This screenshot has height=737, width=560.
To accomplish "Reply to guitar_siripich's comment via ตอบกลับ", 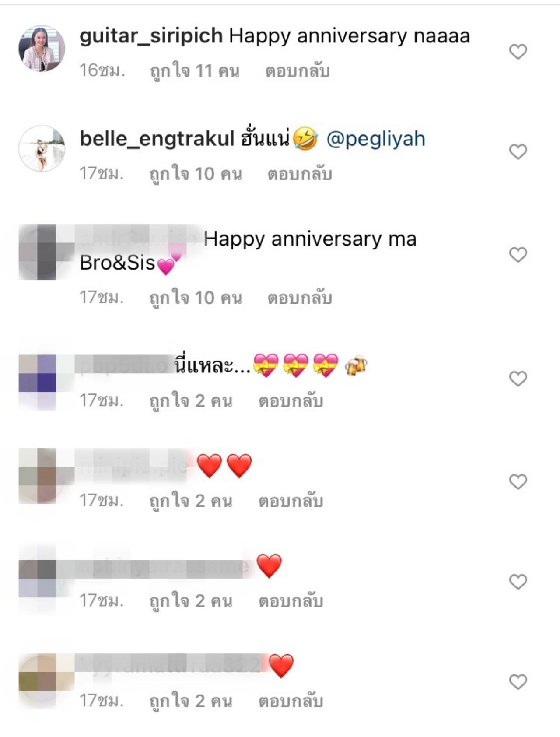I will click(x=297, y=71).
